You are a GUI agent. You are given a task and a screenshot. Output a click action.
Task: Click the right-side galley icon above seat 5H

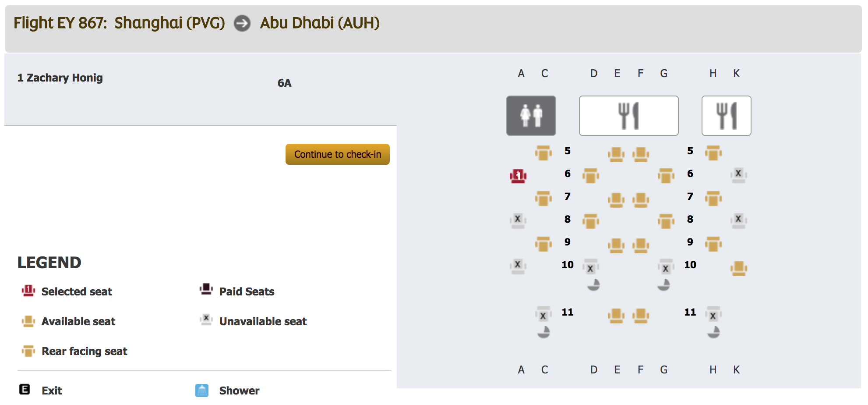(x=726, y=116)
